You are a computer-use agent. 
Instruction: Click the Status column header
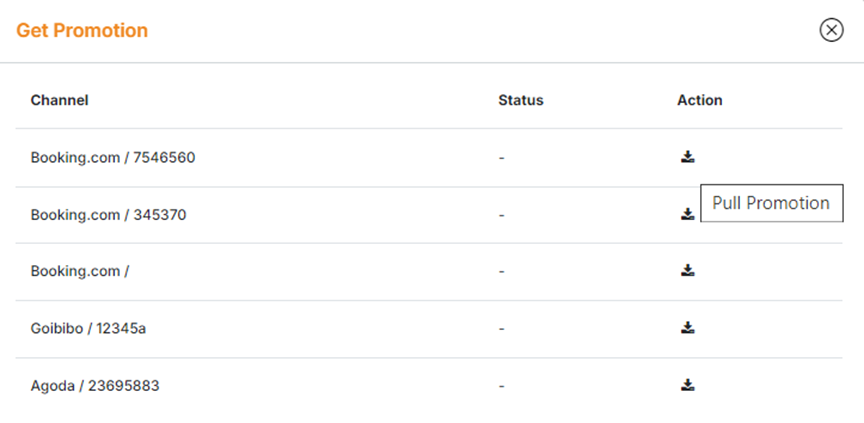(520, 100)
